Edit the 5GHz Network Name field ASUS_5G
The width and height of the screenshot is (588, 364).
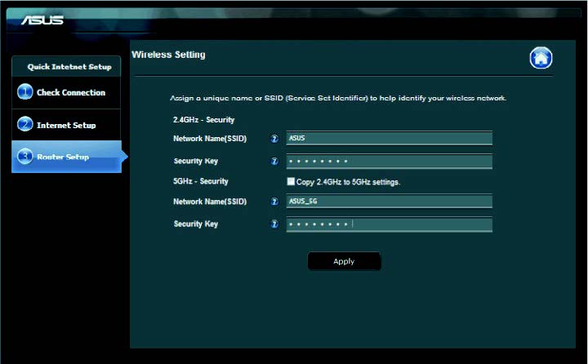pos(390,201)
